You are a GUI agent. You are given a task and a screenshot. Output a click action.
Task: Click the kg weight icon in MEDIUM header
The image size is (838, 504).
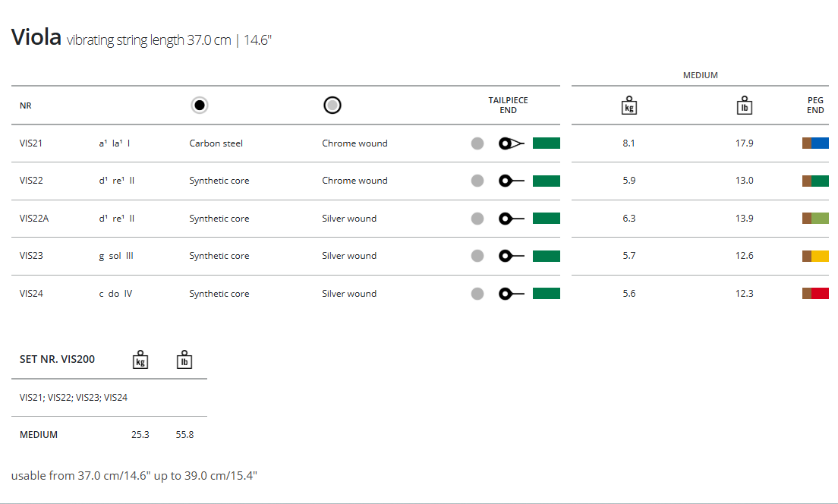[x=628, y=106]
